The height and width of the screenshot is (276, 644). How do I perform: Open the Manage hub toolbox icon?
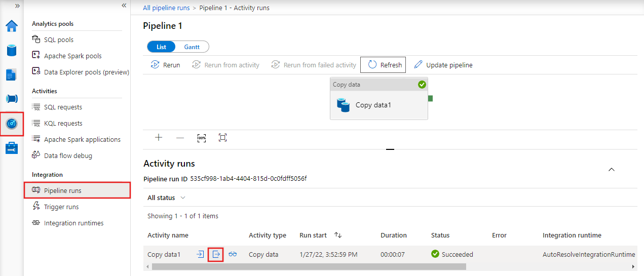[x=11, y=148]
